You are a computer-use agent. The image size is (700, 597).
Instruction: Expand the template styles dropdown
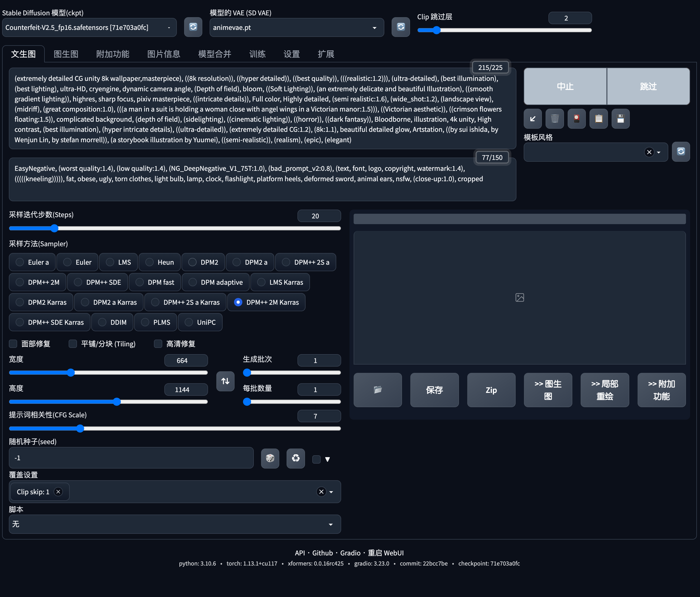click(659, 152)
